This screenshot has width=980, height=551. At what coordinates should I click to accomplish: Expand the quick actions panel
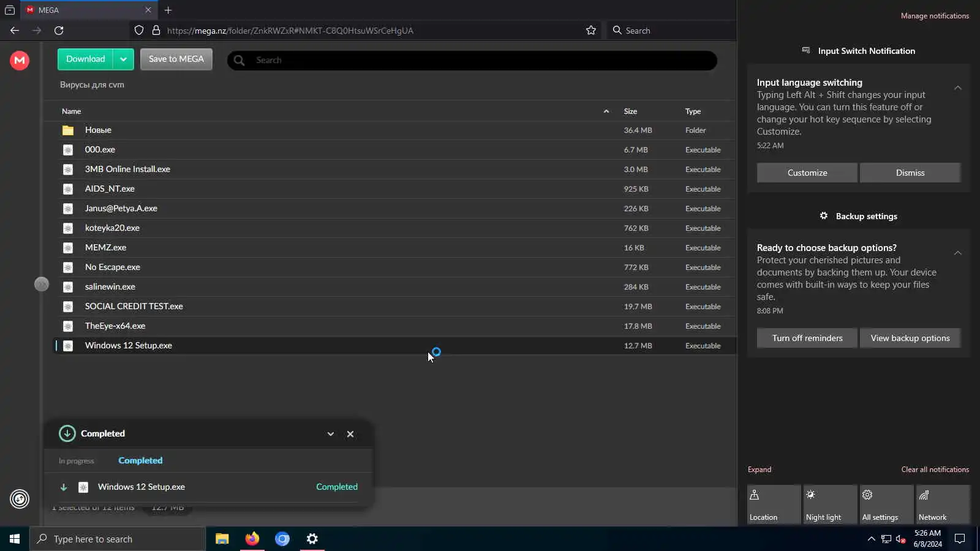759,470
